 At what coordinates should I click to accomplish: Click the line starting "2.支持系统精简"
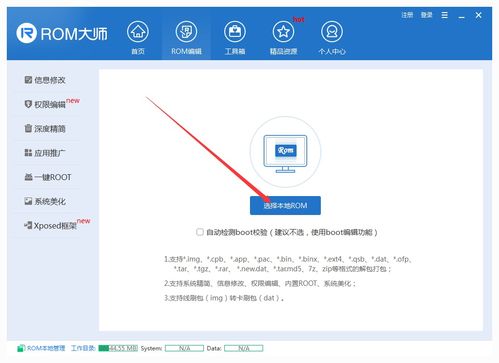(x=260, y=283)
